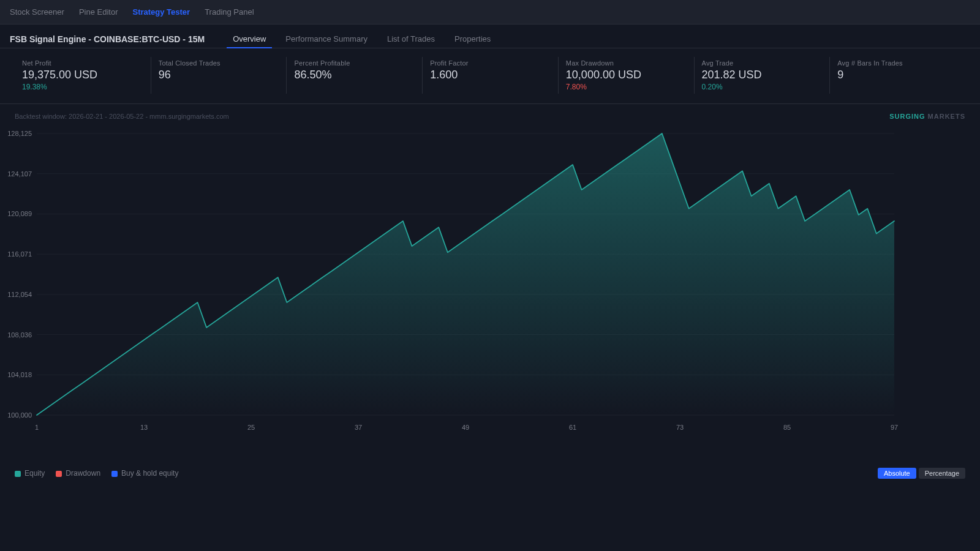Go to the Overview tab
The height and width of the screenshot is (551, 980).
coord(249,39)
